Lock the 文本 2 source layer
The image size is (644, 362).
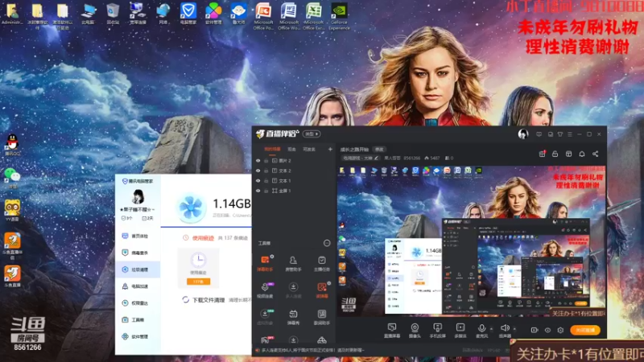point(266,171)
